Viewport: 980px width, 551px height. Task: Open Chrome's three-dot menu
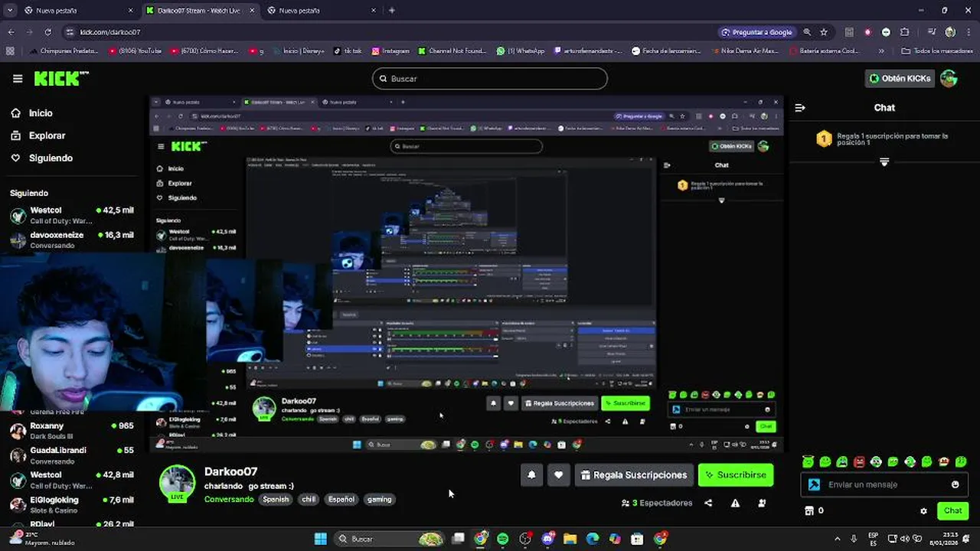[968, 32]
